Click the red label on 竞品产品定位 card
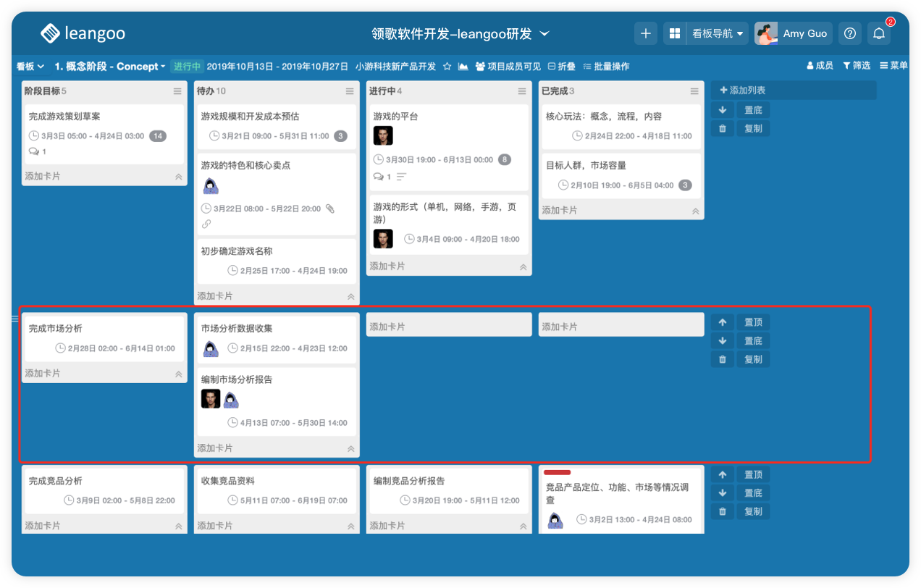Image resolution: width=921 pixels, height=588 pixels. click(x=557, y=472)
